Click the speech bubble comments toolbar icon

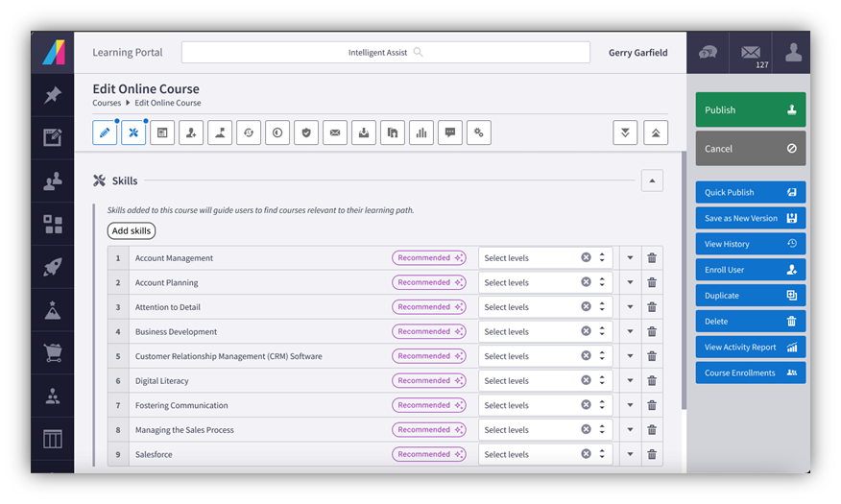point(450,132)
